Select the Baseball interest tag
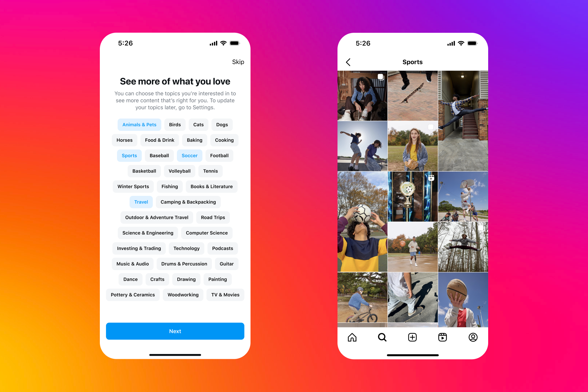The width and height of the screenshot is (588, 392). [159, 155]
